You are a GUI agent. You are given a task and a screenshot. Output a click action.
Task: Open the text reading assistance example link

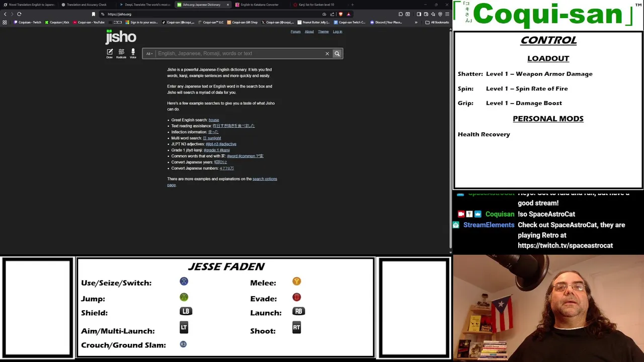click(x=233, y=126)
